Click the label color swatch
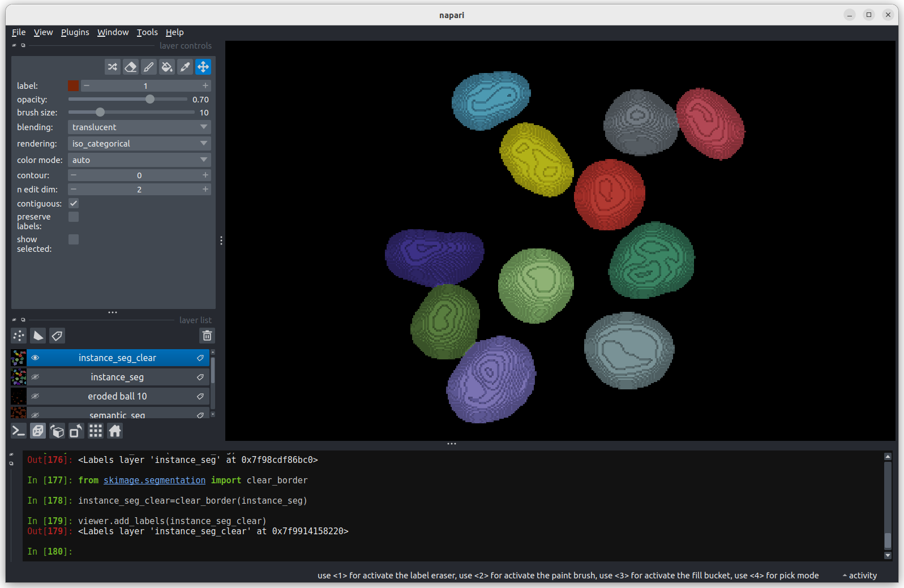This screenshot has height=588, width=904. coord(74,85)
